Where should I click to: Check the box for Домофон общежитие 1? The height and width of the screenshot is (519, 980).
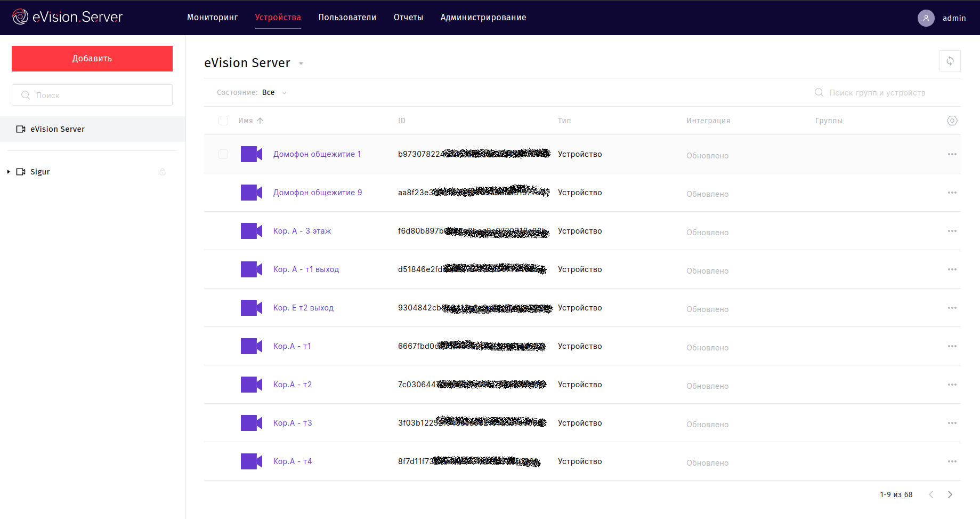click(x=223, y=154)
